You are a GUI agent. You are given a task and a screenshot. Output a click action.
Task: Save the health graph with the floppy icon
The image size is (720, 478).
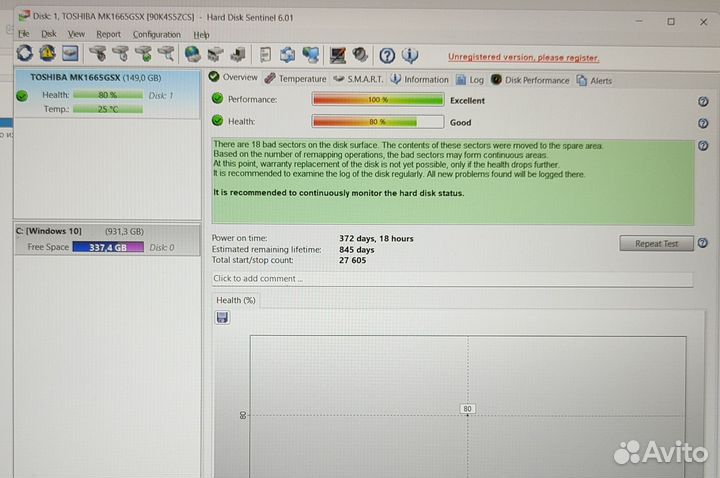(x=222, y=317)
